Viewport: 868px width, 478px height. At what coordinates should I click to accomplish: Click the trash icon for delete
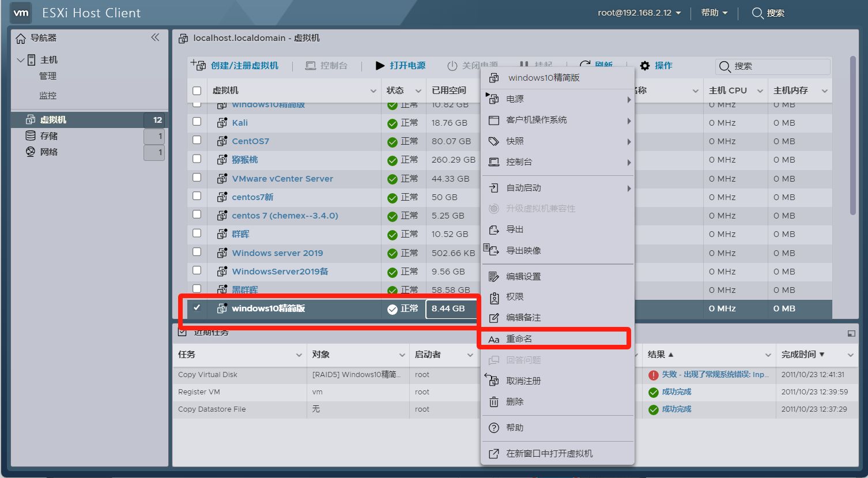click(x=494, y=402)
